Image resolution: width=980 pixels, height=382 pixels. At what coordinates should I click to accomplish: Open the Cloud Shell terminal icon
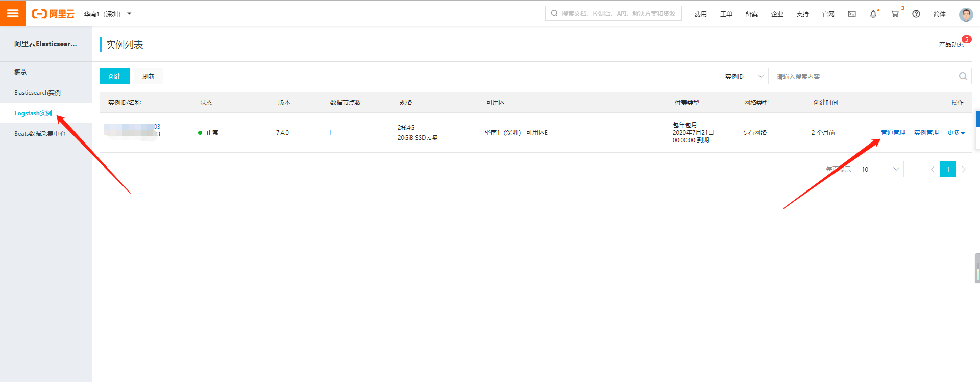pos(852,14)
